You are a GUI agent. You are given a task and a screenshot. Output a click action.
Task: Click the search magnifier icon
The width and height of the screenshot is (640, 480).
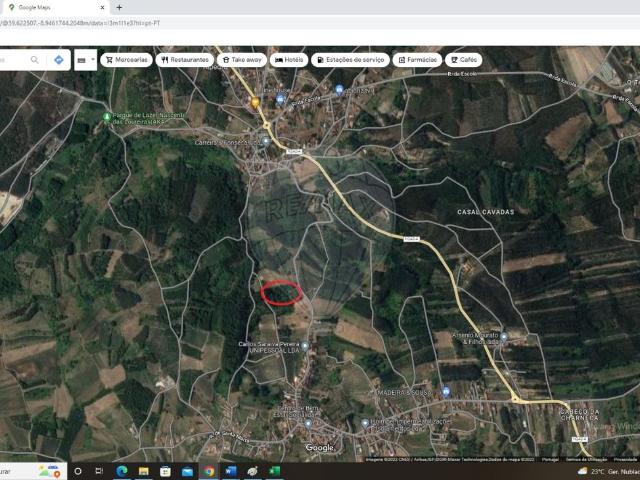(x=35, y=60)
